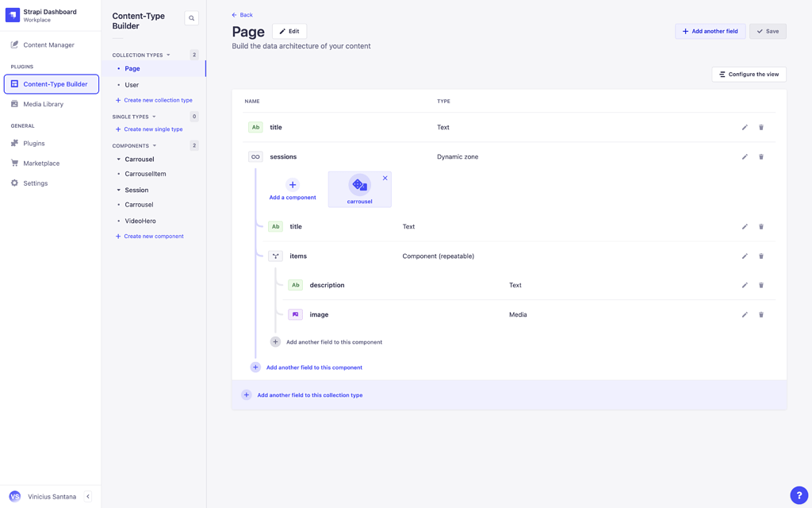Open the help question mark button
Screen dimensions: 812x508
point(799,495)
